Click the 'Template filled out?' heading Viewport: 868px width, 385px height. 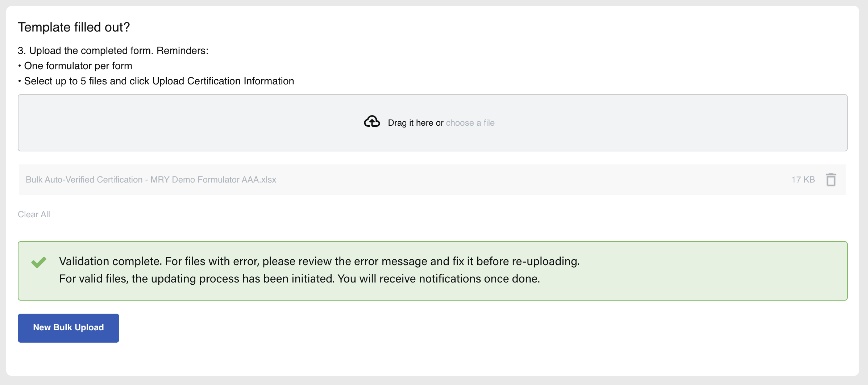[x=74, y=27]
